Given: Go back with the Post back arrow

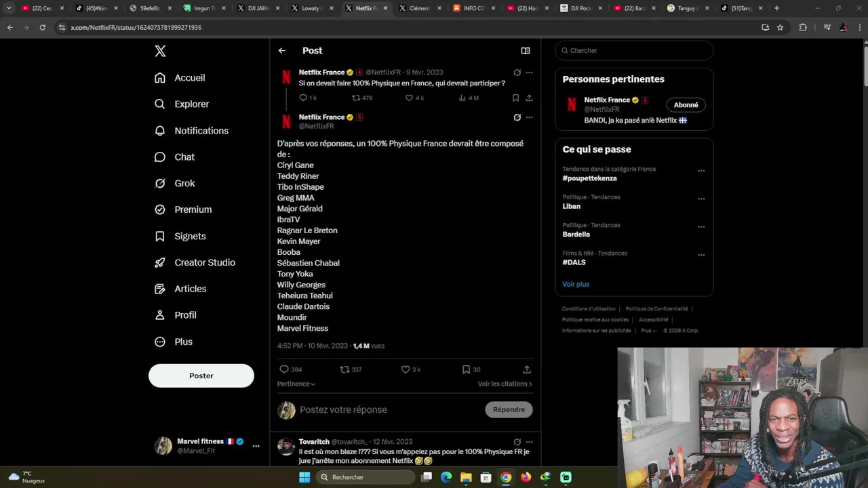Looking at the screenshot, I should [x=282, y=51].
